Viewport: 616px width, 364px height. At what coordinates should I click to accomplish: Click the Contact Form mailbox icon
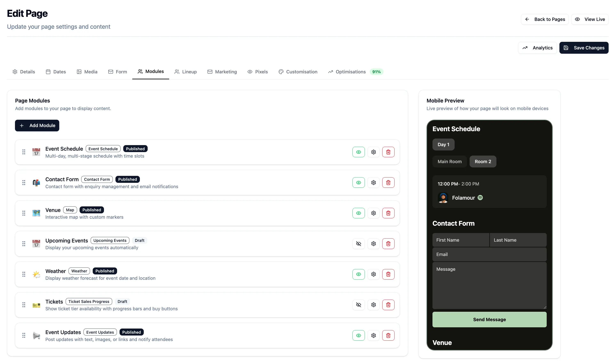pos(36,182)
